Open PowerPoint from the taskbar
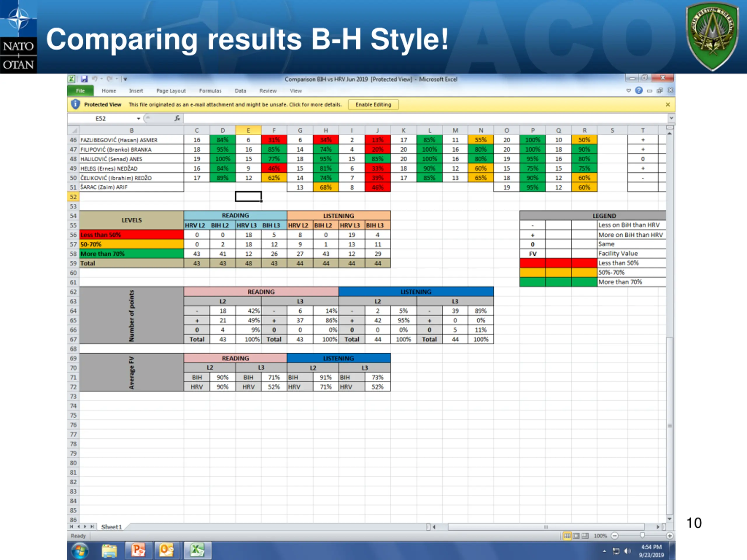Screen dimensions: 747x560 pos(138,550)
